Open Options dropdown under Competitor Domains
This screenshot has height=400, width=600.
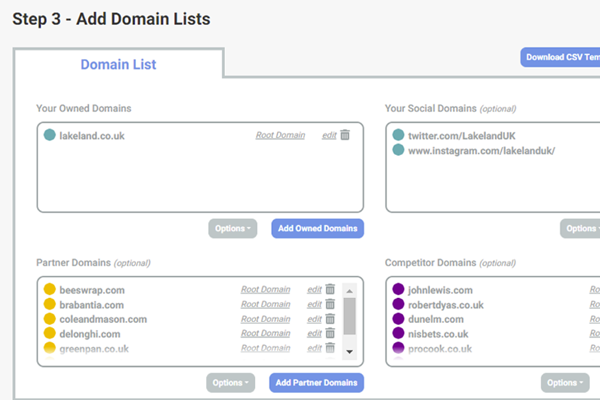(x=565, y=383)
